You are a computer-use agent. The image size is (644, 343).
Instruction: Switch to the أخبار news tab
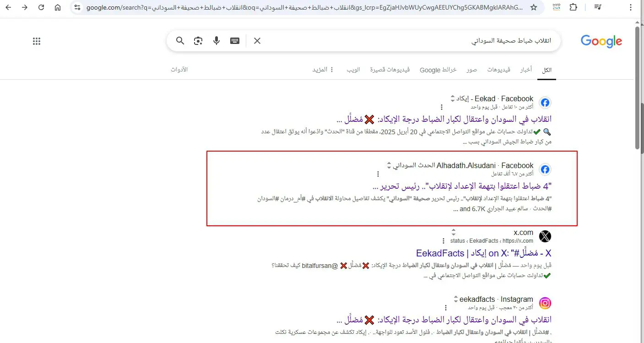point(525,70)
